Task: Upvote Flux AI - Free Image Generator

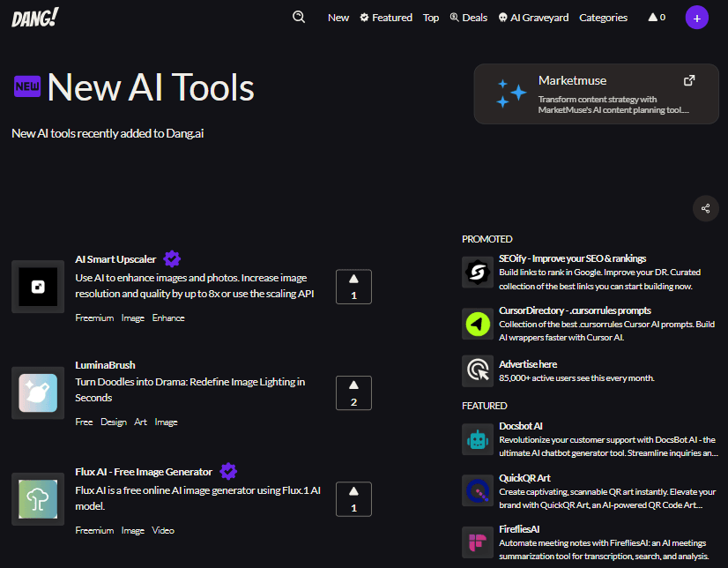Action: click(x=353, y=499)
